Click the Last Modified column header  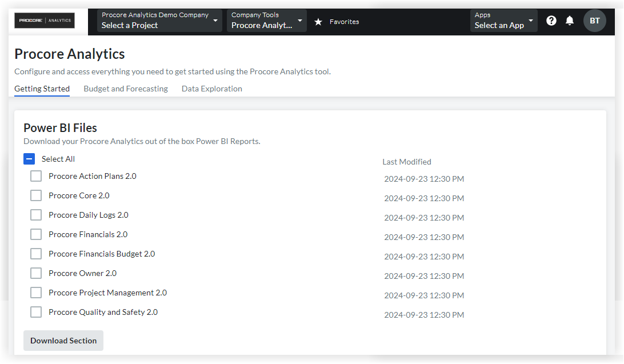pyautogui.click(x=407, y=161)
